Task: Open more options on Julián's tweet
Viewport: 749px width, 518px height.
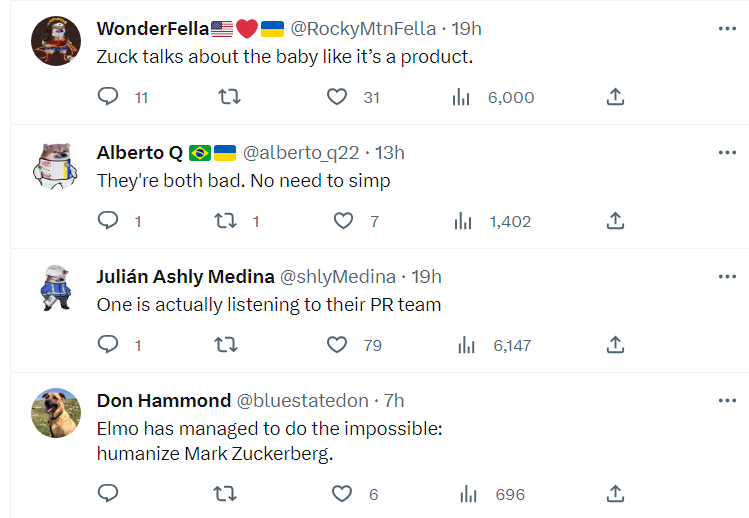Action: pyautogui.click(x=727, y=277)
